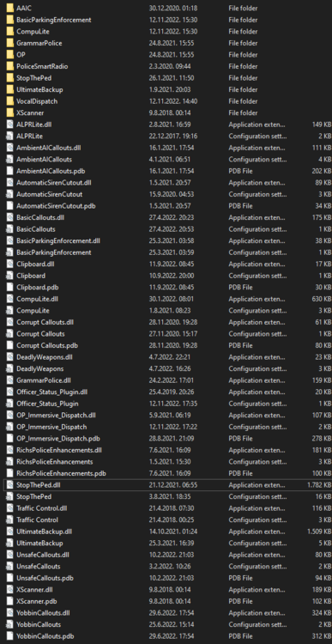The width and height of the screenshot is (332, 644).
Task: Select the OP_Immersive_Dispatch.pdb file name
Action: click(57, 439)
